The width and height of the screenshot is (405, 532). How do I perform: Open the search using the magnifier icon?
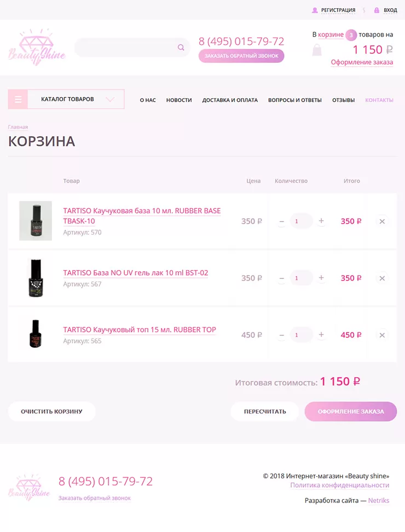pyautogui.click(x=181, y=48)
